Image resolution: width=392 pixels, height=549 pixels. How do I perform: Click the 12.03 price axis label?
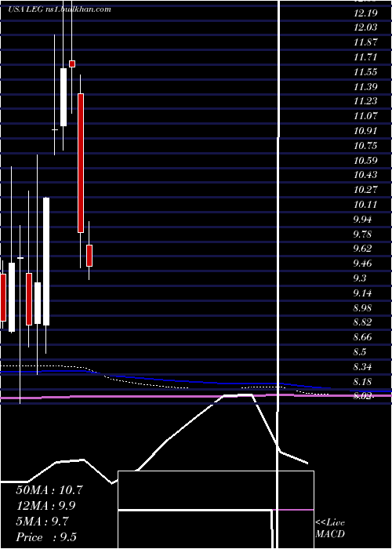pyautogui.click(x=365, y=27)
